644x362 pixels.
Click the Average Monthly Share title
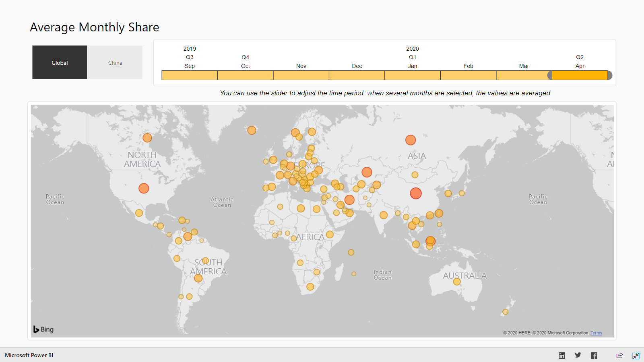95,27
